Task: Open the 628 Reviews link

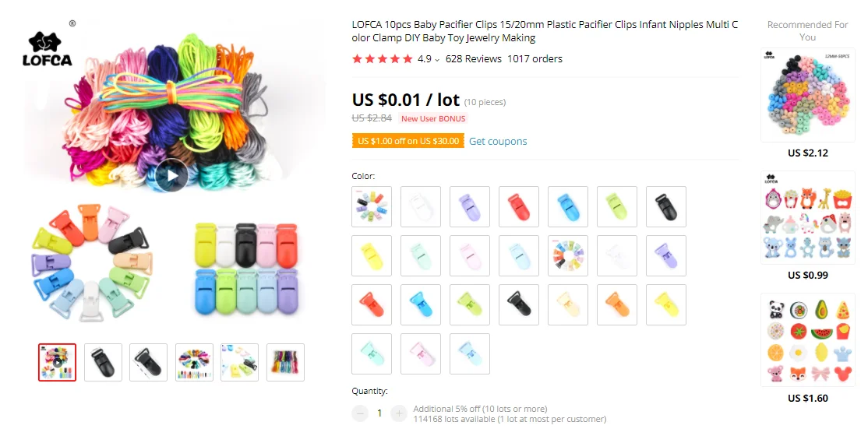Action: tap(473, 58)
